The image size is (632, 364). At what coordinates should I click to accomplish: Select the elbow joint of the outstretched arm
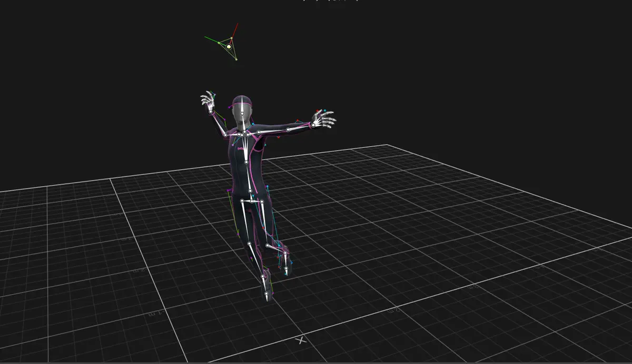[x=288, y=129]
